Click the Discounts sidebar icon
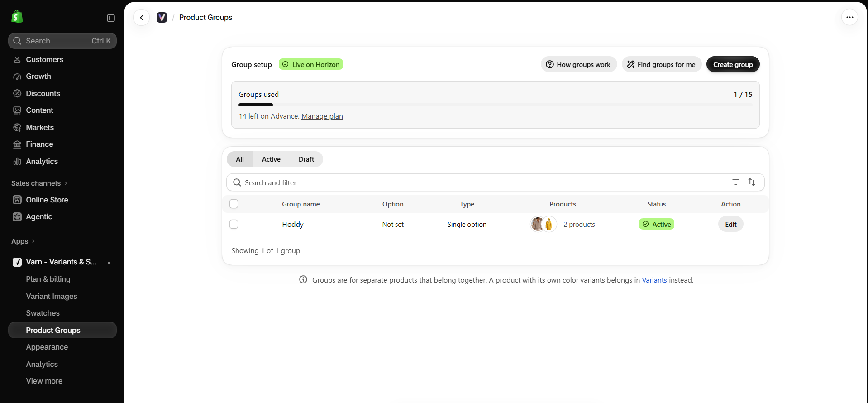Image resolution: width=868 pixels, height=403 pixels. 17,93
